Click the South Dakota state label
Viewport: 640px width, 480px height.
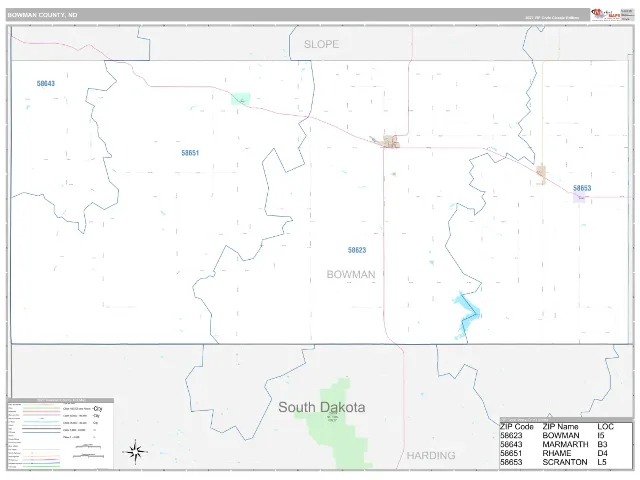coord(322,407)
